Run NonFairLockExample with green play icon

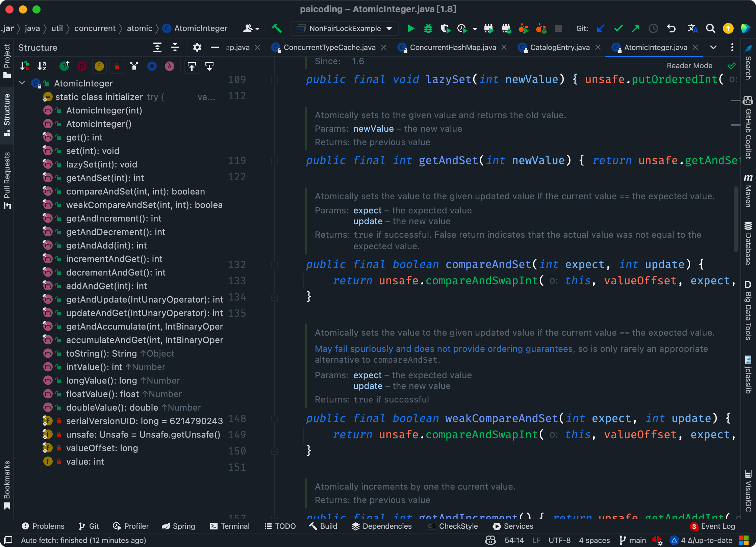(x=411, y=29)
